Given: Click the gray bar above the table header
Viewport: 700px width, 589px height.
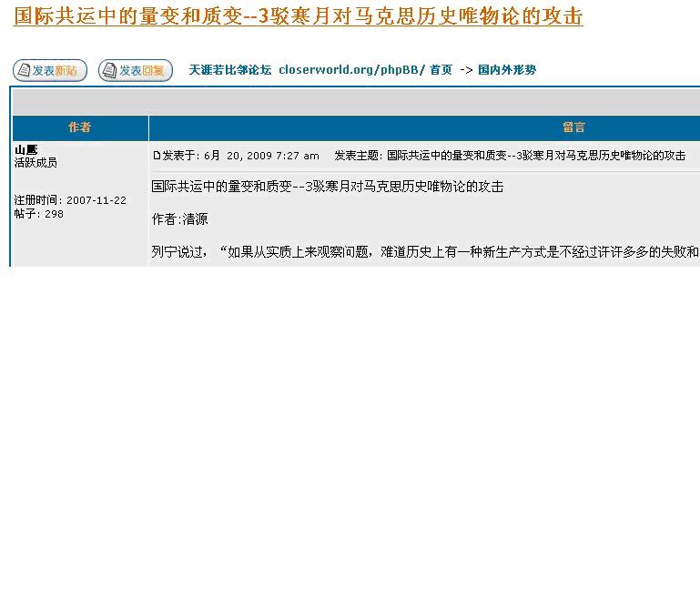Looking at the screenshot, I should coord(355,101).
